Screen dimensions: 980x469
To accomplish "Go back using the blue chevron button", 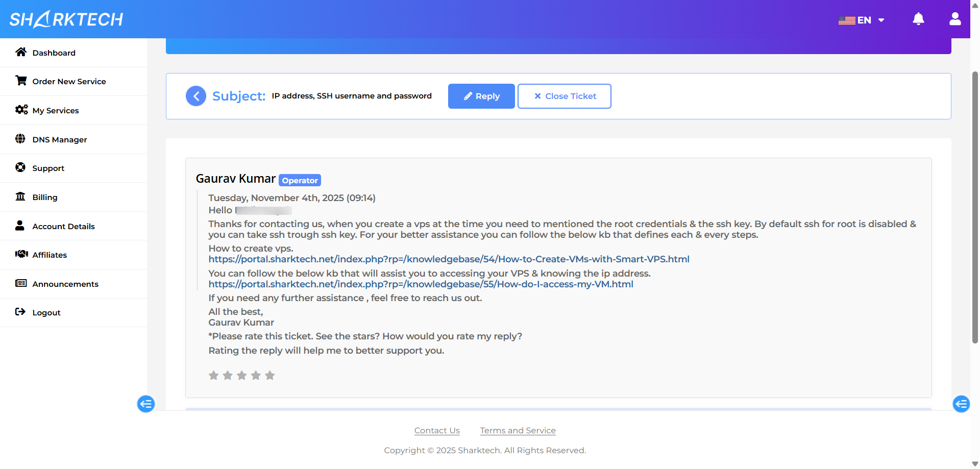I will pos(196,96).
